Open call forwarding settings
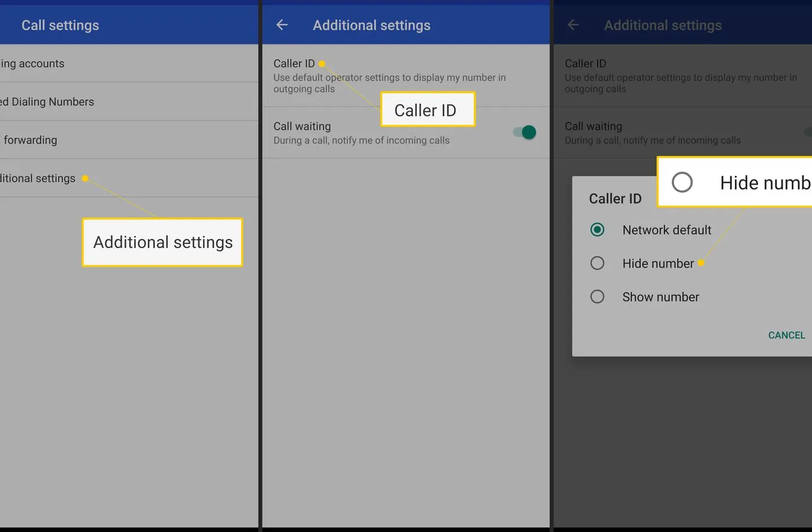The image size is (812, 532). (29, 140)
